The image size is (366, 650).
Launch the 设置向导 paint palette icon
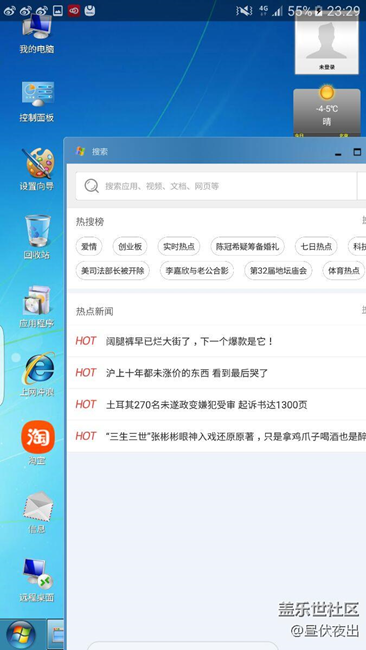point(37,170)
